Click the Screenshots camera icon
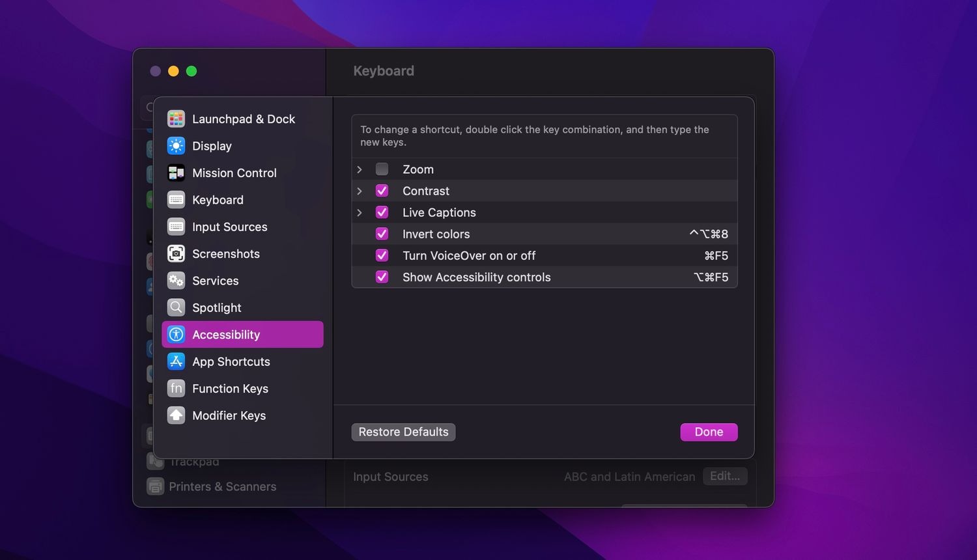Image resolution: width=977 pixels, height=560 pixels. pos(176,253)
